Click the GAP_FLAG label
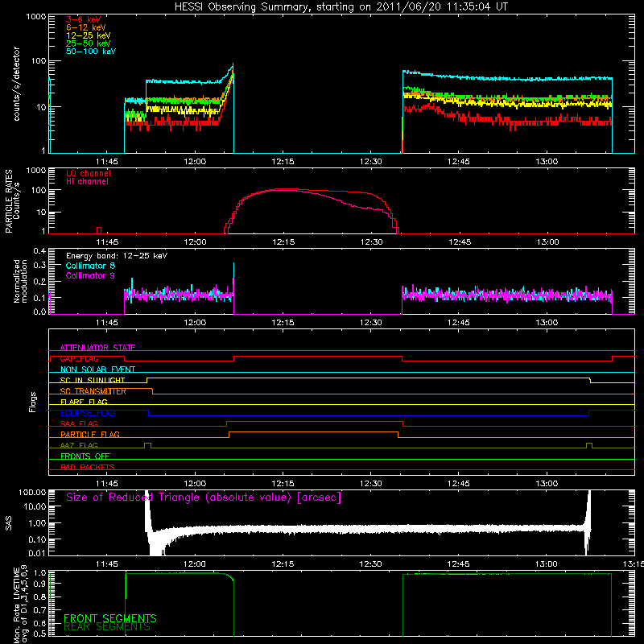Screen dimensions: 644x644 point(79,358)
